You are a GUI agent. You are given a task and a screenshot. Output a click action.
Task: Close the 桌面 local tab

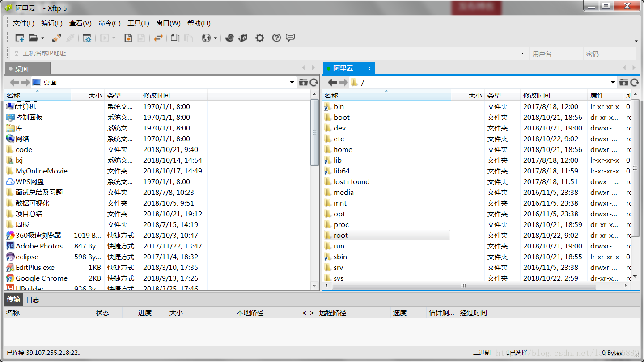44,68
